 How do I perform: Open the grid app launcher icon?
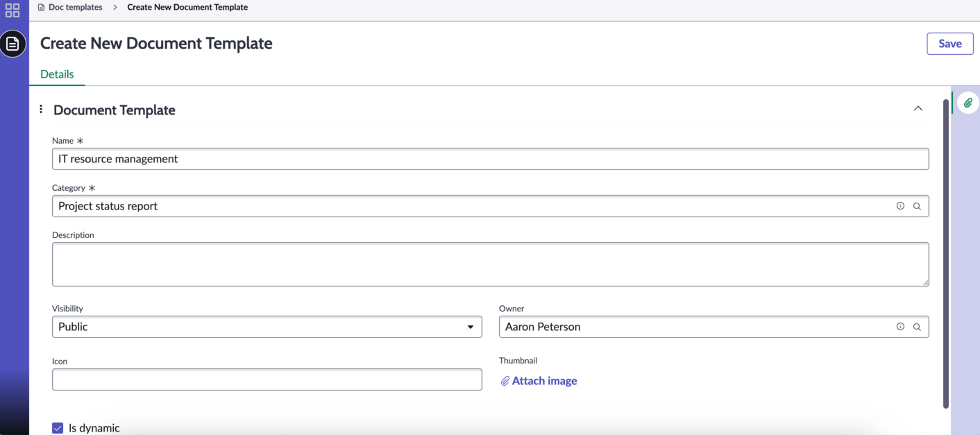(12, 10)
